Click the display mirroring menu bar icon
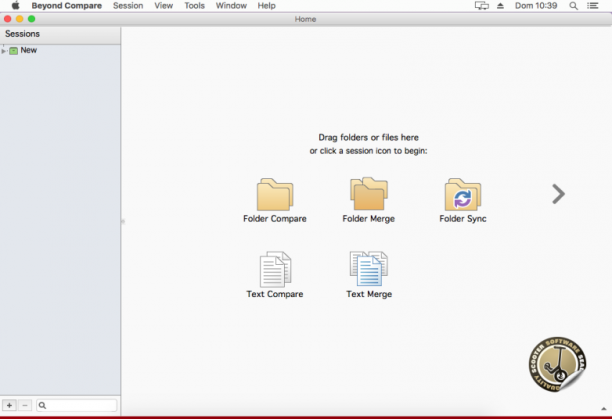 tap(482, 6)
